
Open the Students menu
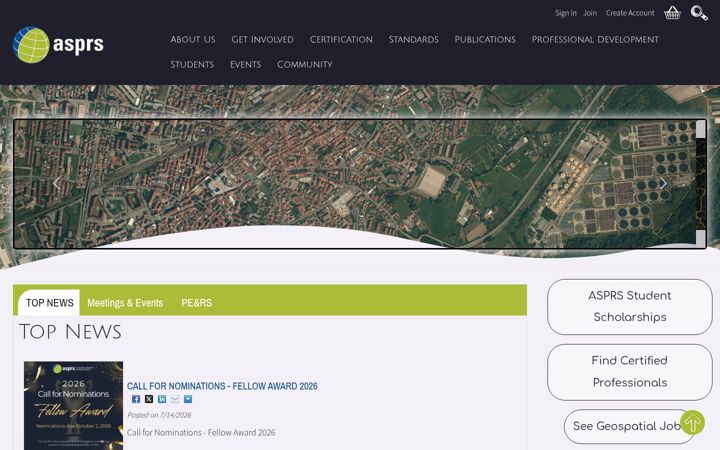point(192,64)
